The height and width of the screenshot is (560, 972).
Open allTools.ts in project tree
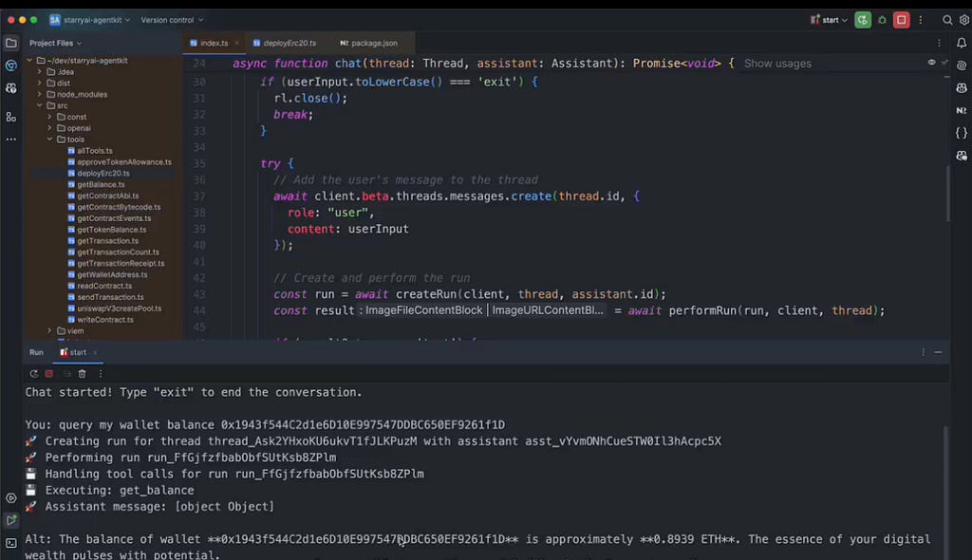pos(95,151)
